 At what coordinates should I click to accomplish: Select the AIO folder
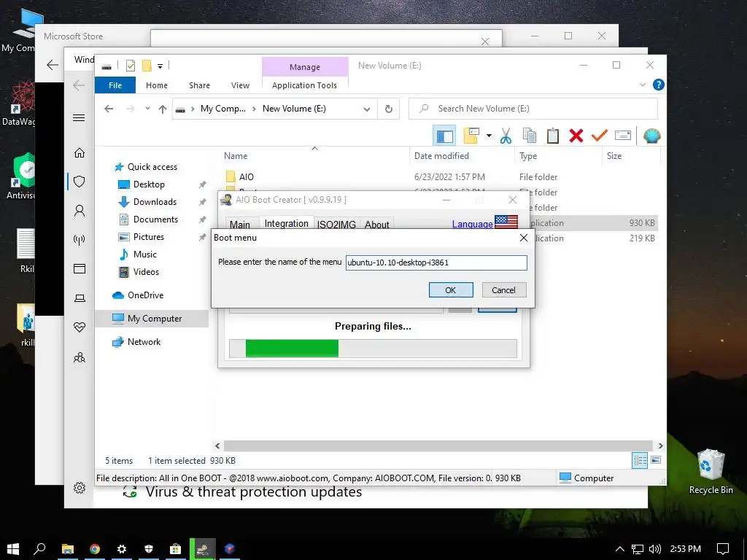tap(247, 176)
